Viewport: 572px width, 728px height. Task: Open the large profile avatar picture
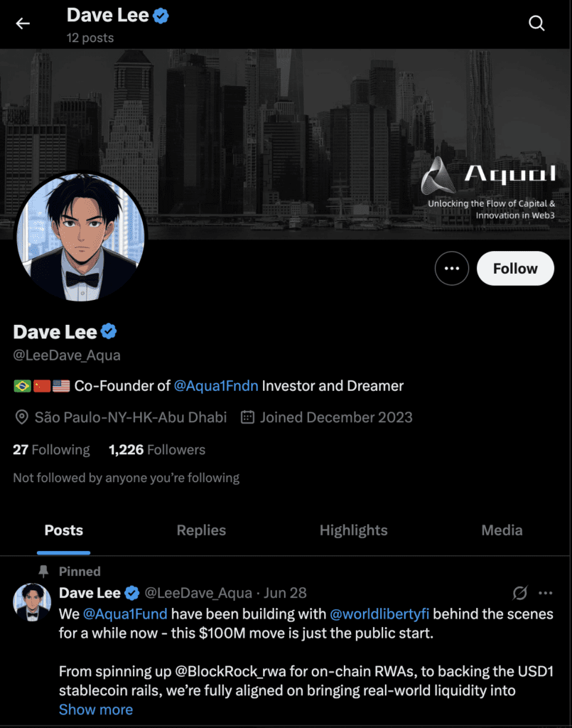[81, 237]
